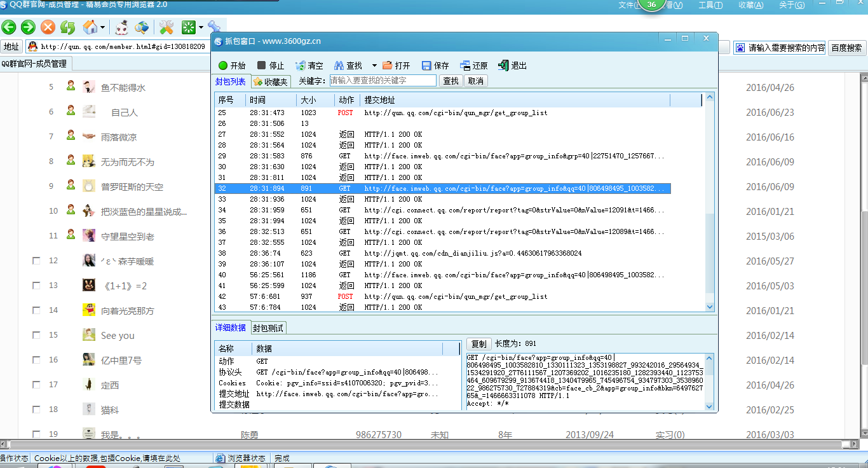Stop page loading with the orange X icon
This screenshot has height=468, width=868.
tap(48, 27)
